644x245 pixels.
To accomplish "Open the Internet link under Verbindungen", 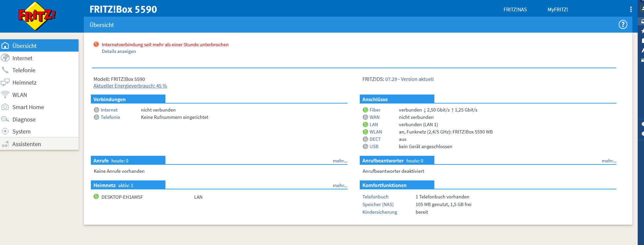I will coord(109,110).
